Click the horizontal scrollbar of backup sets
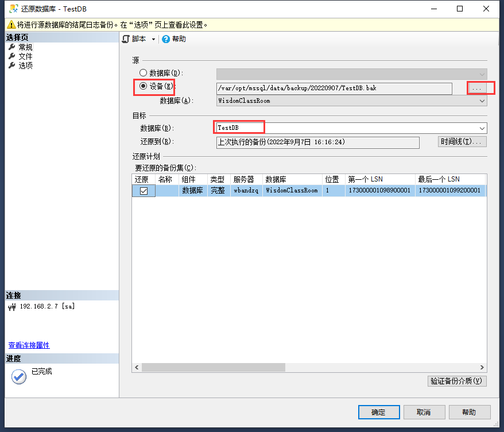This screenshot has height=432, width=504. pos(214,368)
